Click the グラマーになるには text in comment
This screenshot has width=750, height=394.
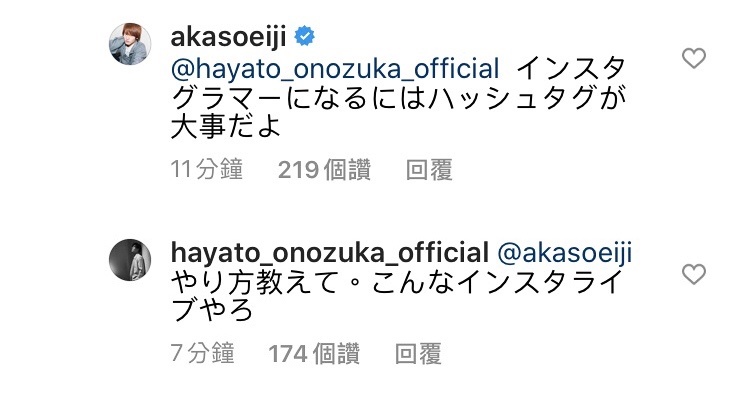(298, 98)
